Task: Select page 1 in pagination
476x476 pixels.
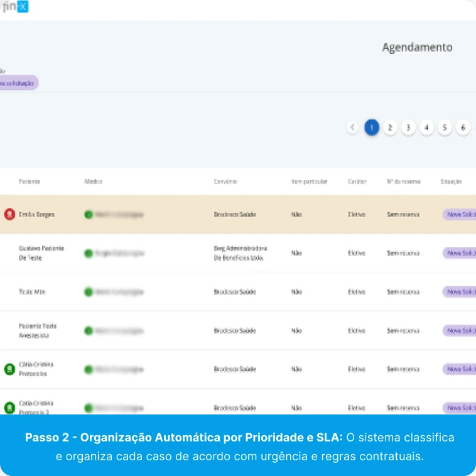Action: point(372,127)
